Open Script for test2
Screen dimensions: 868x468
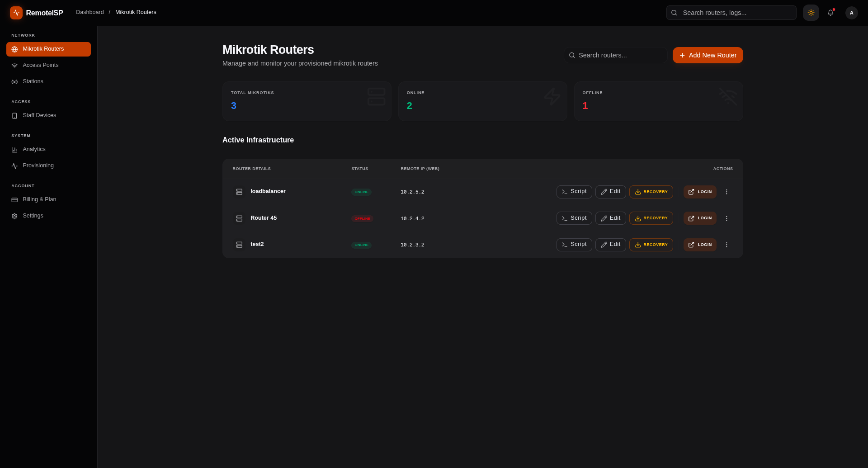click(x=574, y=245)
